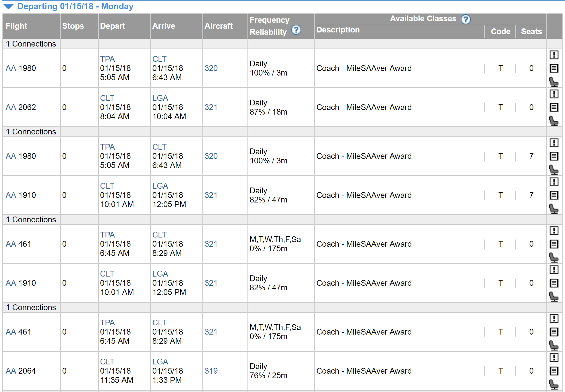Click the Frequency Reliability help icon
The image size is (565, 392).
[296, 30]
